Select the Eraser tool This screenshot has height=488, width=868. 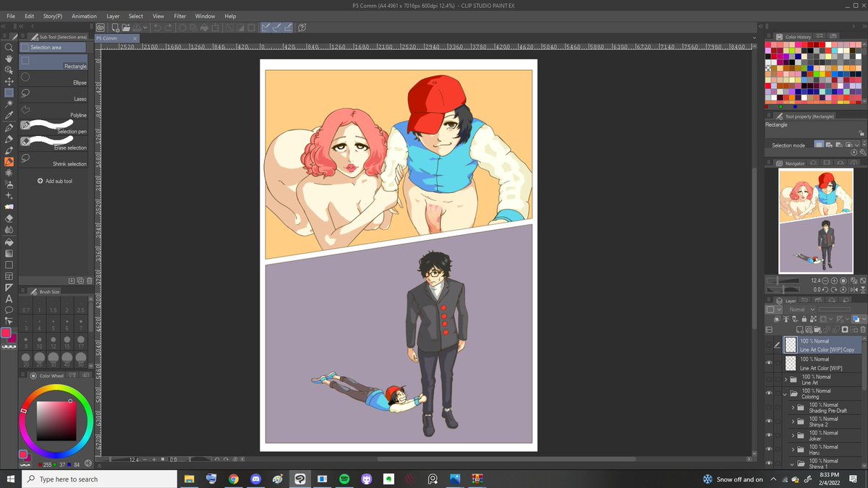point(9,218)
